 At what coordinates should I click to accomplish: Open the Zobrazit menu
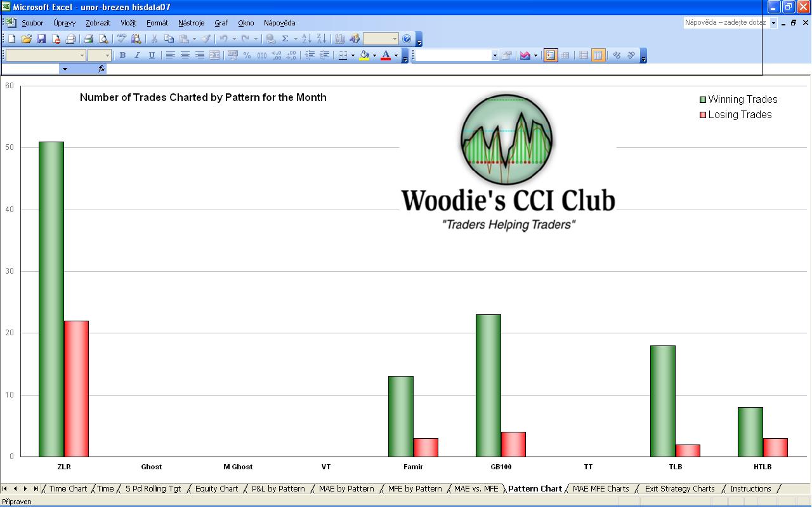click(98, 23)
